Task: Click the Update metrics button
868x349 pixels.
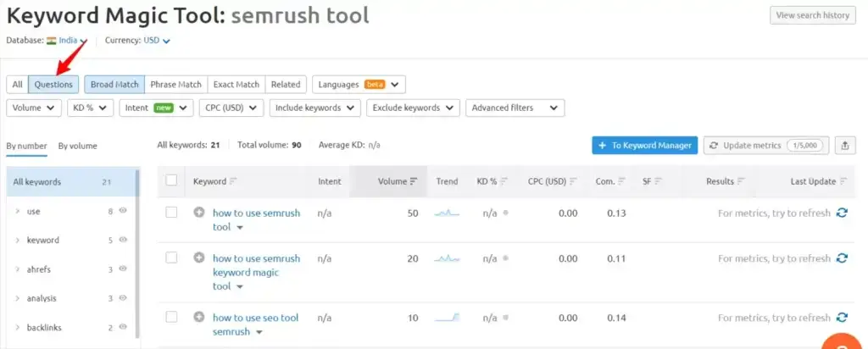Action: pyautogui.click(x=766, y=146)
